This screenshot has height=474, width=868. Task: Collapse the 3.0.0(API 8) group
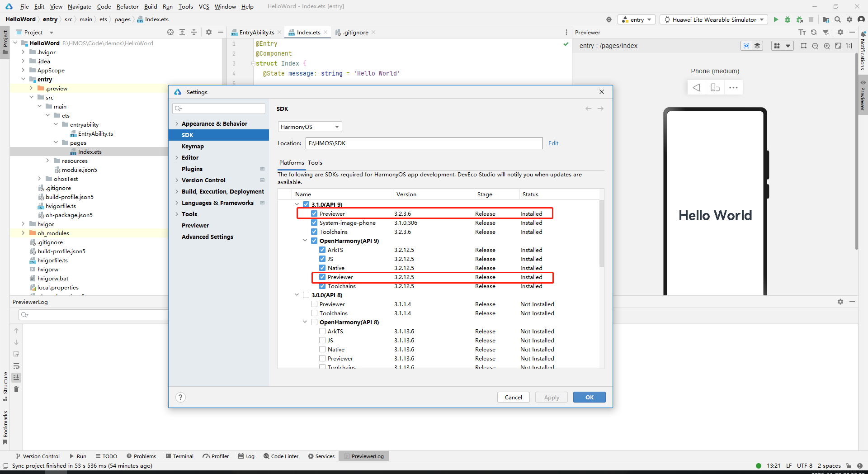coord(297,295)
